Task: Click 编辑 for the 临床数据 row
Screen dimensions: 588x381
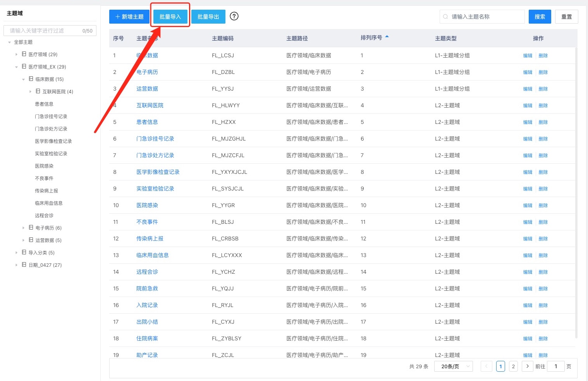Action: (x=528, y=56)
